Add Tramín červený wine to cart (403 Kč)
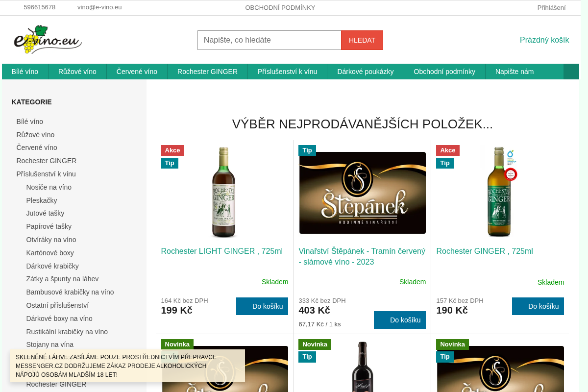 click(400, 320)
